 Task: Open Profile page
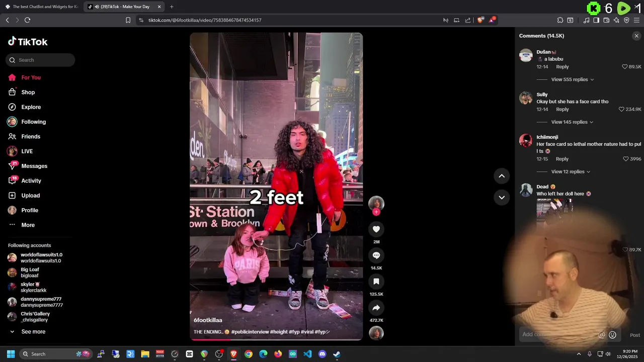click(23, 210)
